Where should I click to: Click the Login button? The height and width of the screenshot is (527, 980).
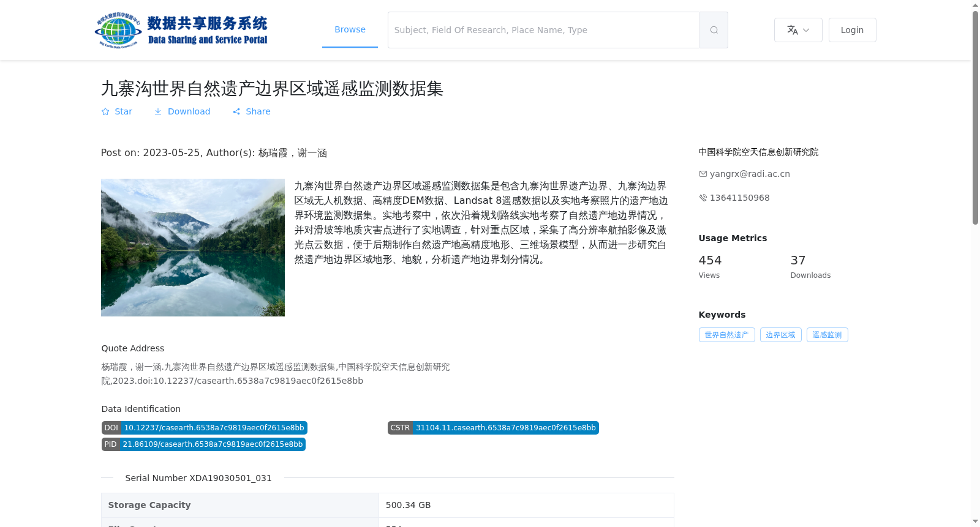pos(852,30)
